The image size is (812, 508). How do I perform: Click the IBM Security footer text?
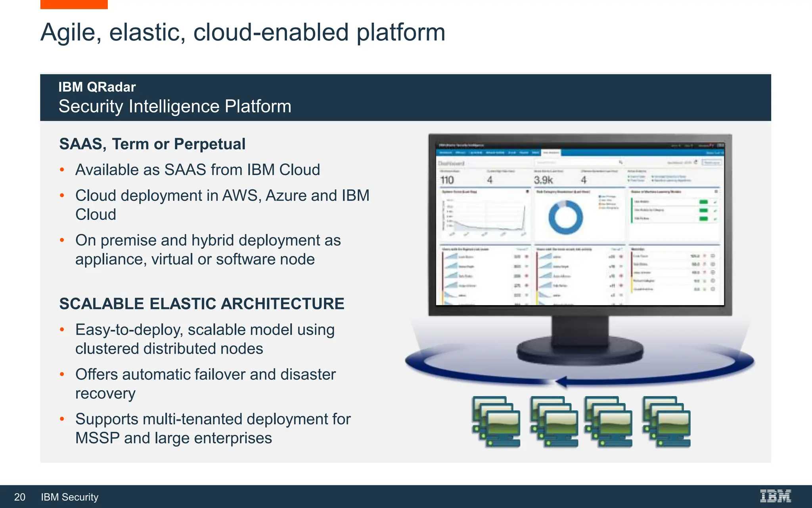point(69,497)
